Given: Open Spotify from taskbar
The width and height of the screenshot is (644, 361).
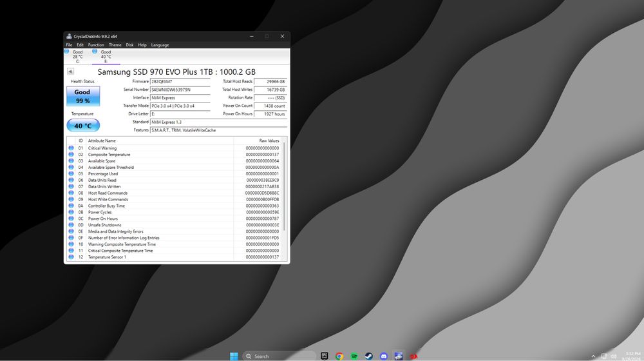Looking at the screenshot, I should click(x=354, y=356).
